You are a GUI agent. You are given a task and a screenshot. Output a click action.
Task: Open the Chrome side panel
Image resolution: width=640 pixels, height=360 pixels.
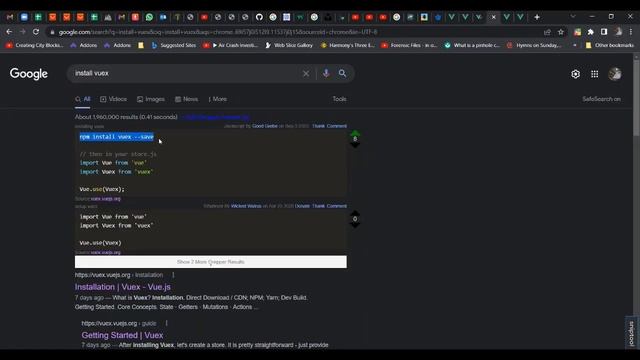(x=604, y=32)
